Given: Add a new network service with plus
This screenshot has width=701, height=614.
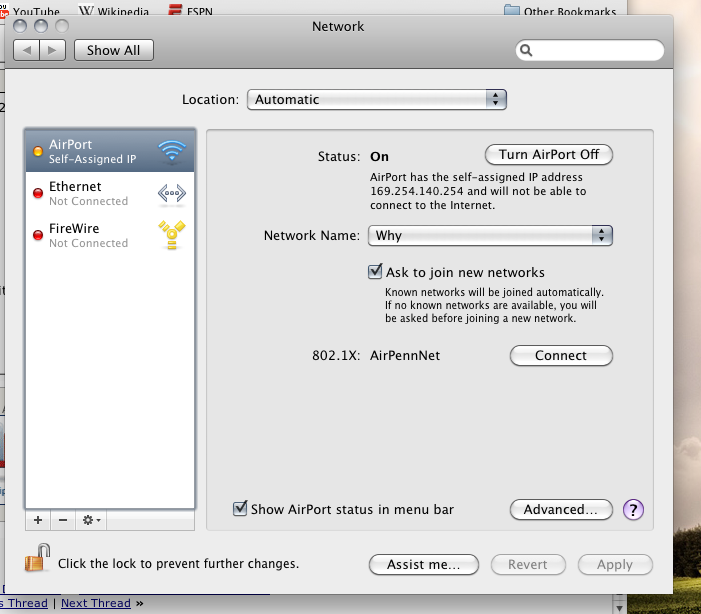Looking at the screenshot, I should (38, 520).
